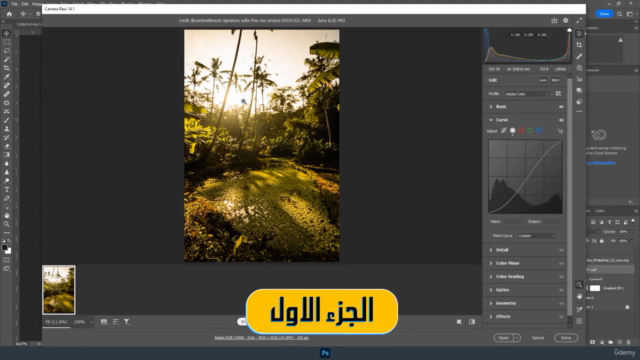The width and height of the screenshot is (640, 360).
Task: Toggle highlight clipping warning in histogram
Action: pyautogui.click(x=569, y=30)
